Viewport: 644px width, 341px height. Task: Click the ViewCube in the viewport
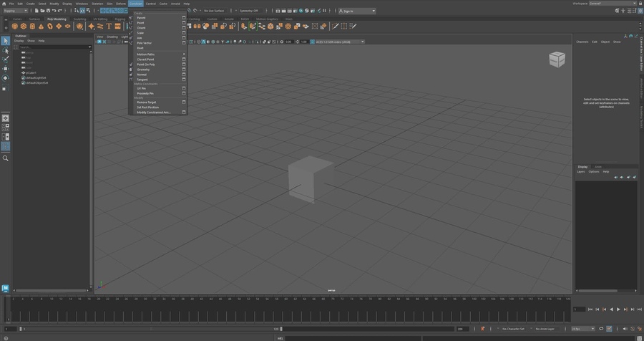pos(557,59)
